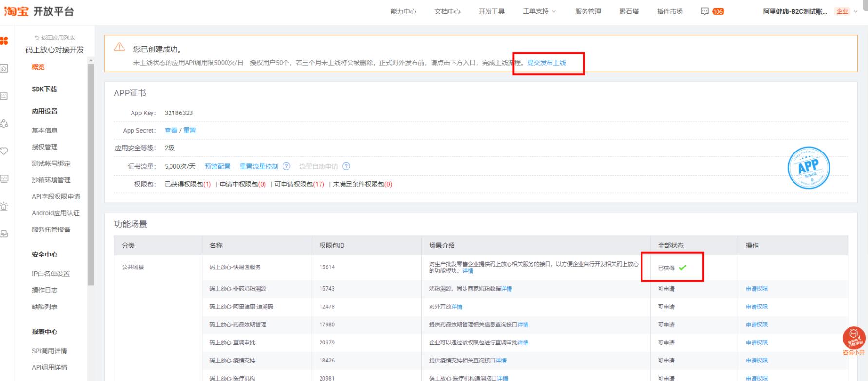Click help icon next to 流量自助申请
Screen dimensions: 868x381
[346, 166]
